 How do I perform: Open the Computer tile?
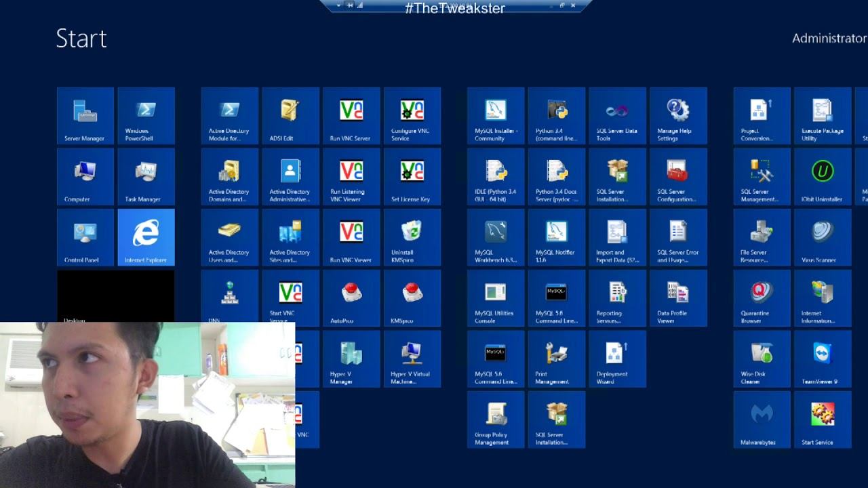click(x=85, y=177)
